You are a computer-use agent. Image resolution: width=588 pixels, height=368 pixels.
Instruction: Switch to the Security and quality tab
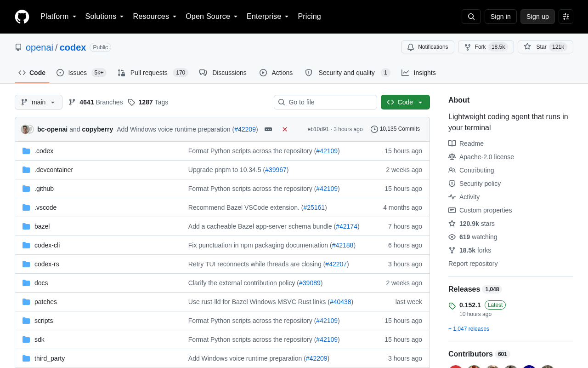347,73
